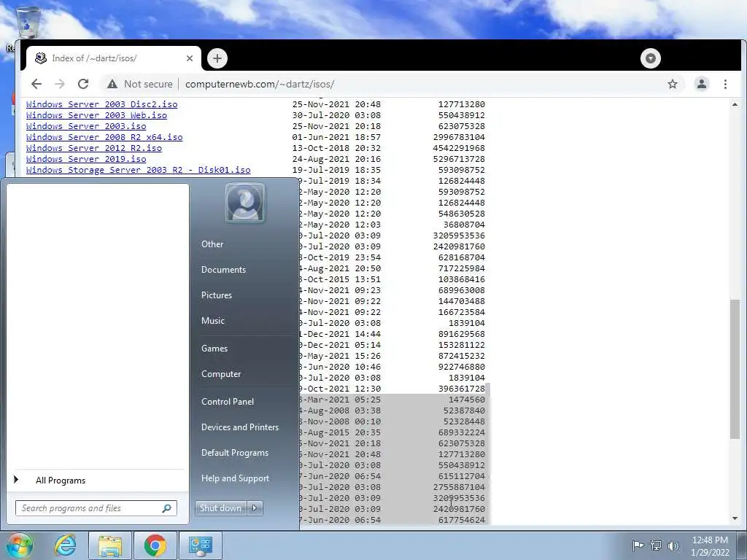747x560 pixels.
Task: Download Windows Server 2019.iso
Action: click(x=86, y=159)
